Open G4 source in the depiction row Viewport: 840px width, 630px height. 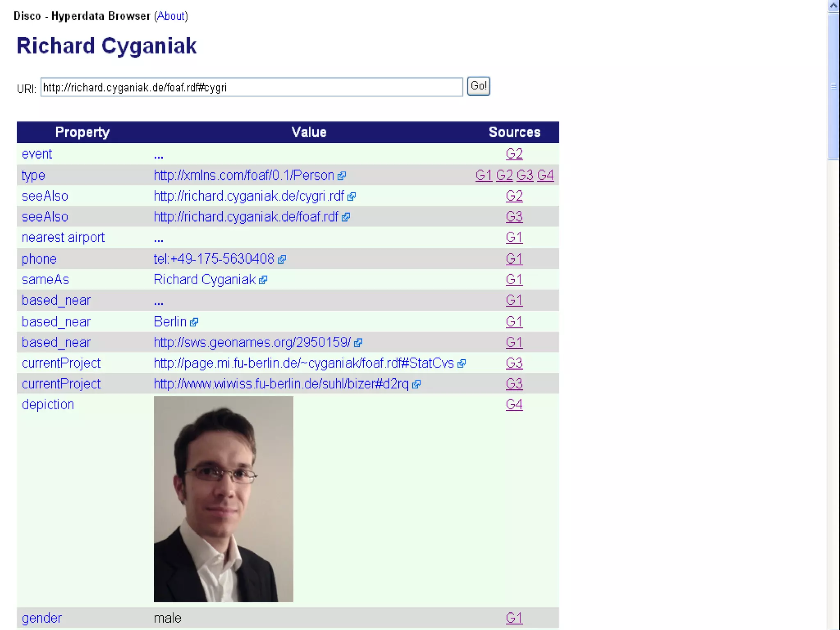514,405
